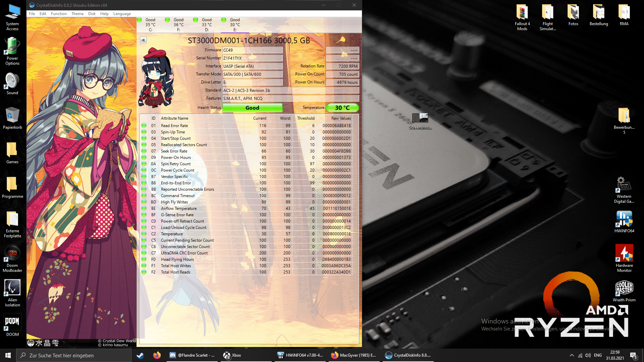Select the Read Error Rate row
The image size is (644, 362).
tap(247, 126)
